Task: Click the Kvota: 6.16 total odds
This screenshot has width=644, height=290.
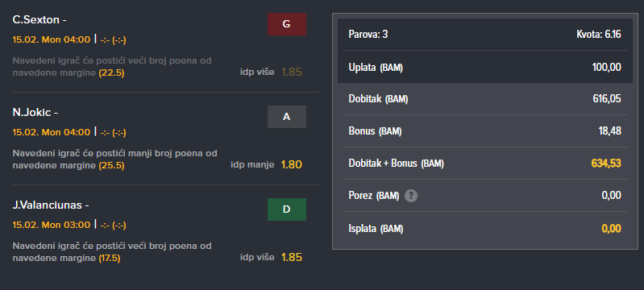Action: click(599, 35)
